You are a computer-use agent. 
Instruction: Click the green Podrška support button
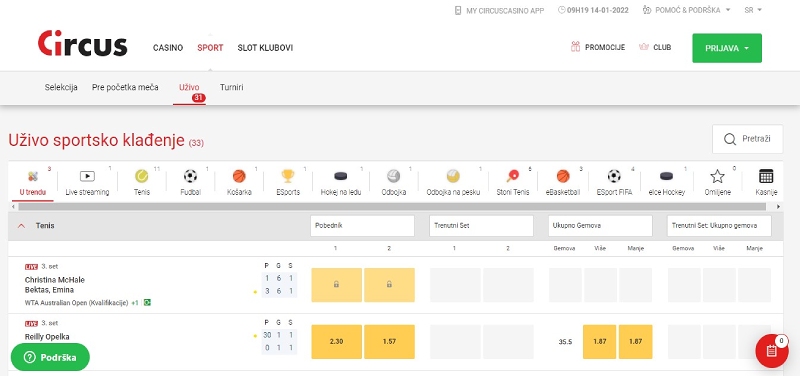pyautogui.click(x=50, y=357)
